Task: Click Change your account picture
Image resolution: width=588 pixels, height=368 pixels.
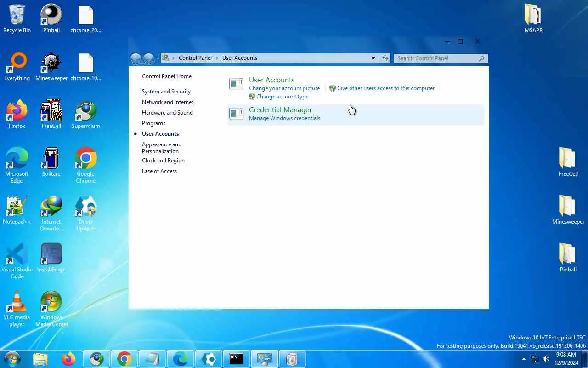Action: click(284, 88)
